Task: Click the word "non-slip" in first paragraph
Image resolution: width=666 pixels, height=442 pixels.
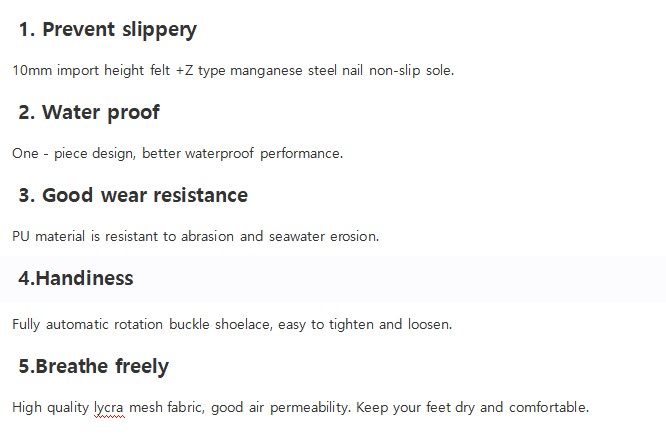Action: click(x=392, y=71)
